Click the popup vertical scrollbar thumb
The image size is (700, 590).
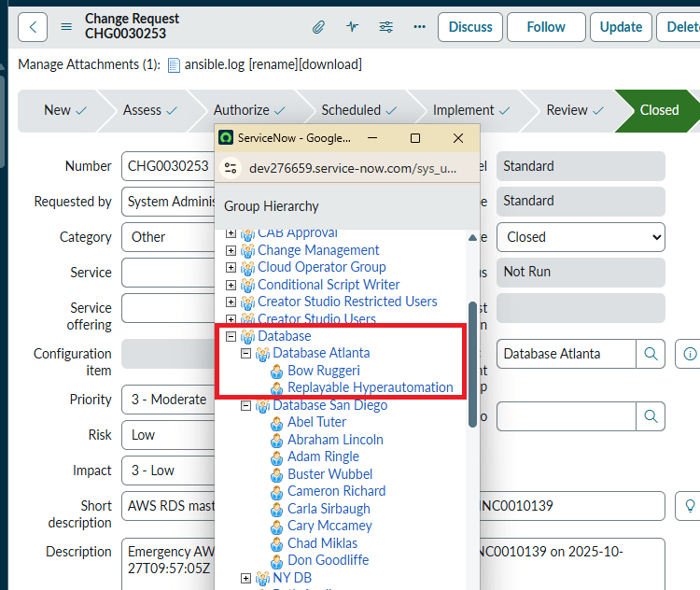(x=472, y=364)
